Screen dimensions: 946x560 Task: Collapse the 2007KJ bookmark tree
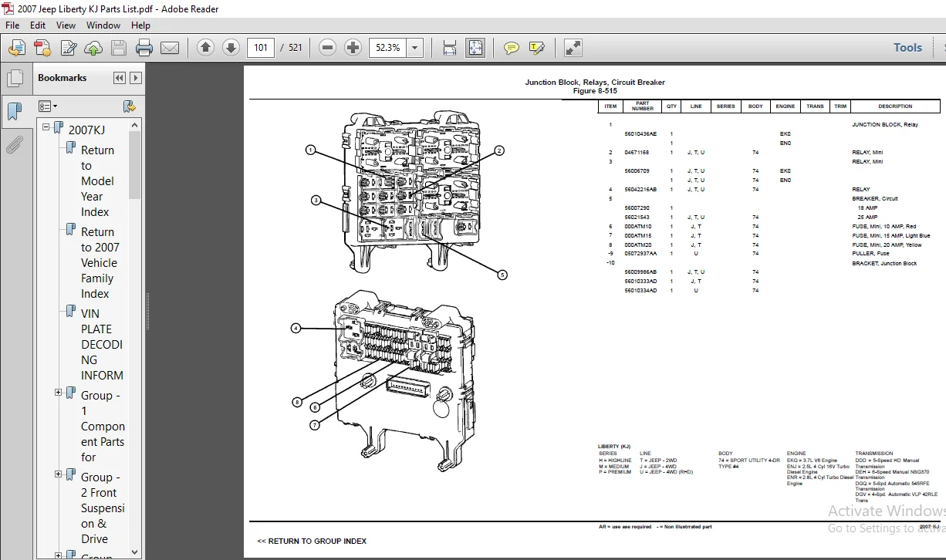pyautogui.click(x=46, y=127)
